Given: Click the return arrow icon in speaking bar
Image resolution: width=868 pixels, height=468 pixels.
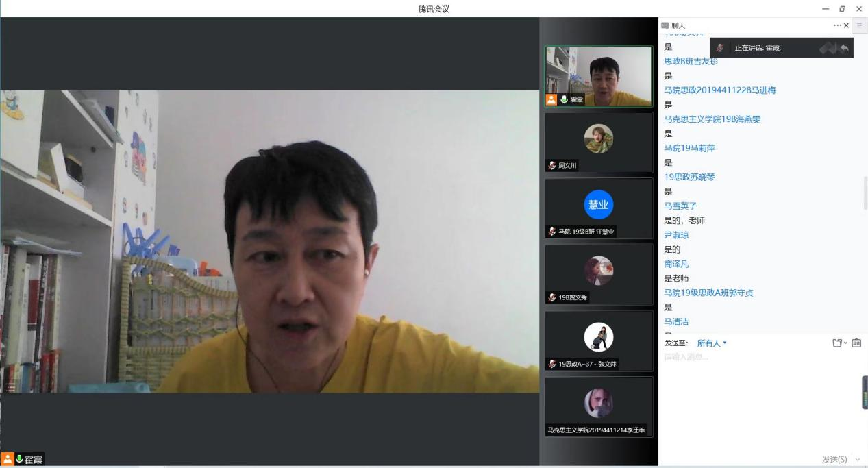Looking at the screenshot, I should pyautogui.click(x=844, y=47).
